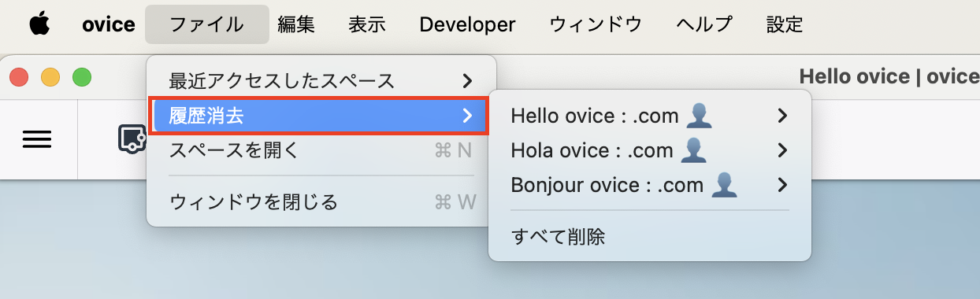Choose スペースを開く menu item
This screenshot has width=980, height=299.
tap(321, 150)
